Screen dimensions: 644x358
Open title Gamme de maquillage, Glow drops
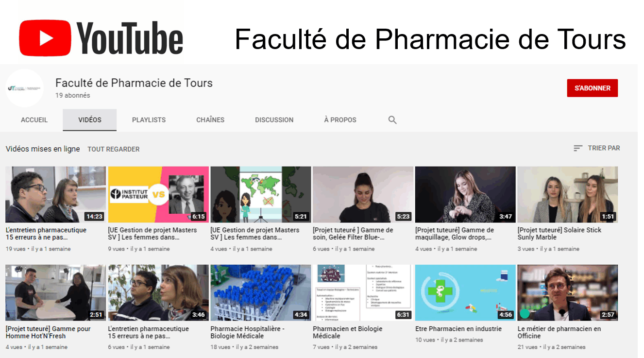click(x=455, y=234)
